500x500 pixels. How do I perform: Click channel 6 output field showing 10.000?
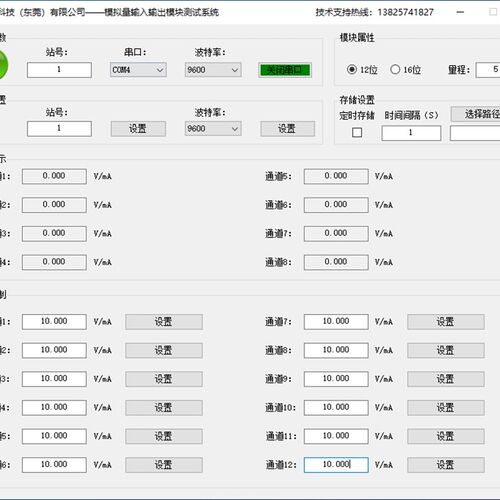coord(54,465)
